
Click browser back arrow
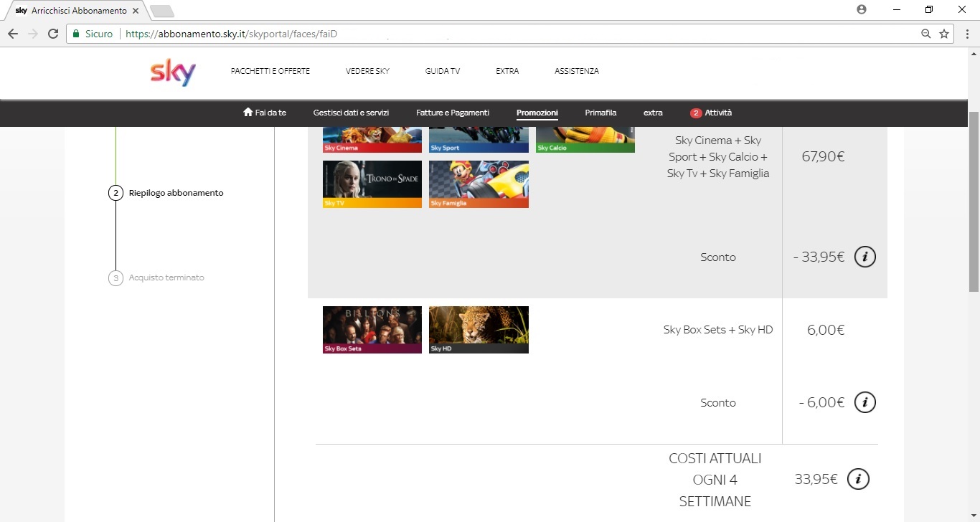coord(13,34)
